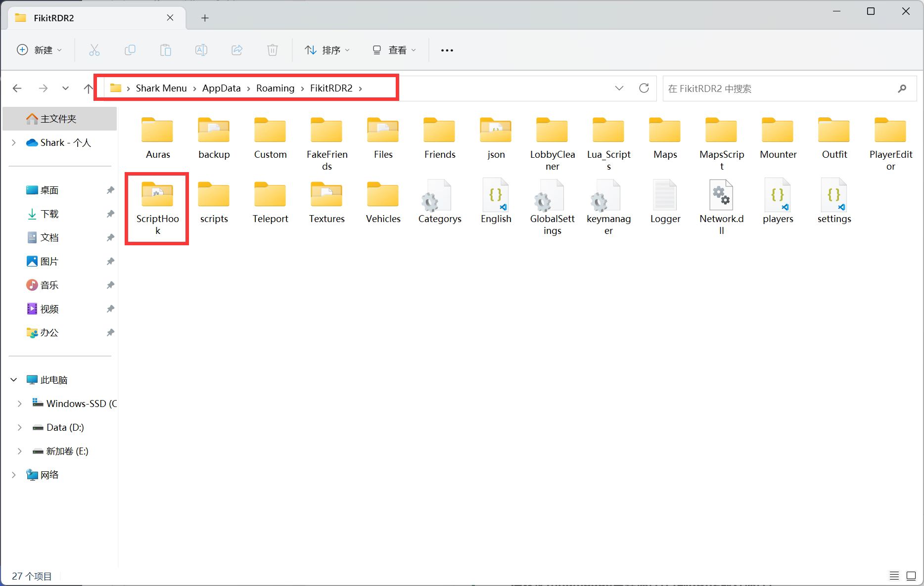Switch to large icons view in status bar
Image resolution: width=924 pixels, height=586 pixels.
[911, 576]
